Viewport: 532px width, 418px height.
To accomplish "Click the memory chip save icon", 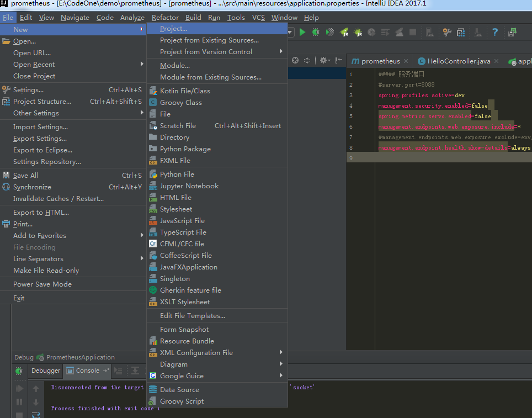I will click(x=512, y=32).
